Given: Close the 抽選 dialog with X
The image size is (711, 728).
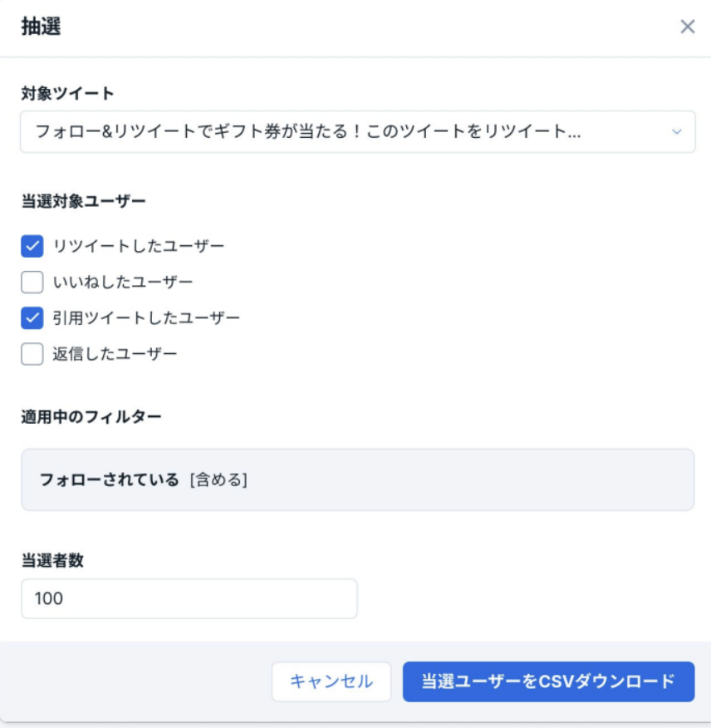Looking at the screenshot, I should click(x=688, y=27).
